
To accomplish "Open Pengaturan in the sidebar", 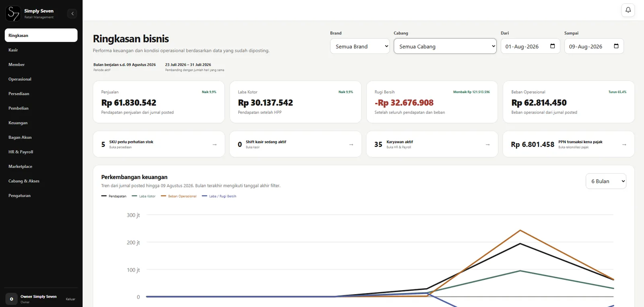I will click(41, 196).
